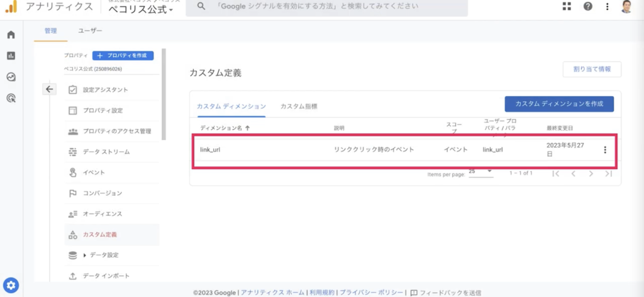644x297 pixels.
Task: Open more options for link_url row
Action: tap(604, 149)
